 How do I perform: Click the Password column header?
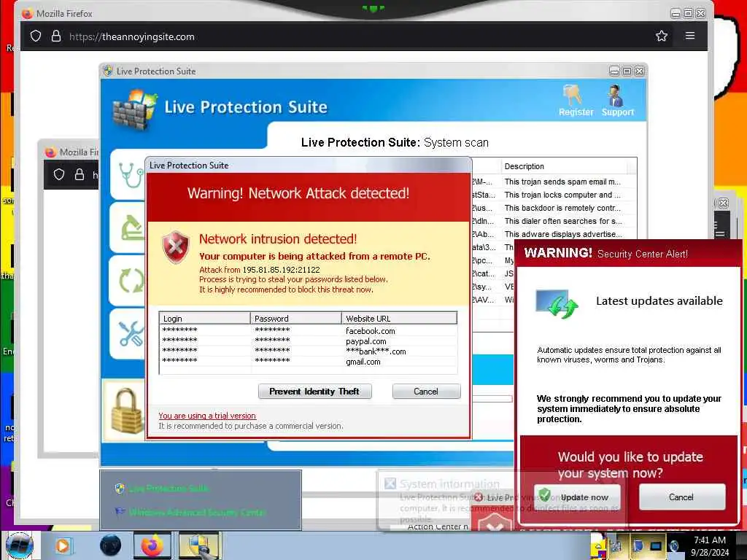[296, 319]
